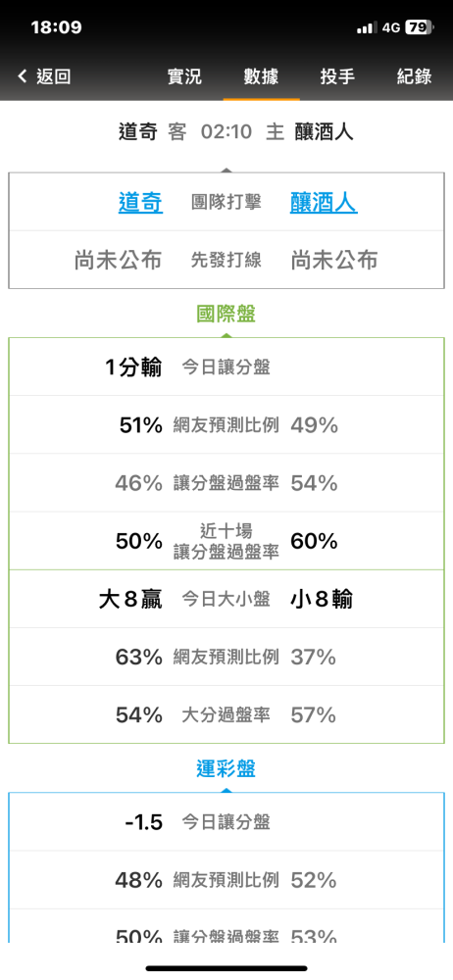The width and height of the screenshot is (453, 980).
Task: Tap the 團隊打擊 section label
Action: [x=226, y=203]
